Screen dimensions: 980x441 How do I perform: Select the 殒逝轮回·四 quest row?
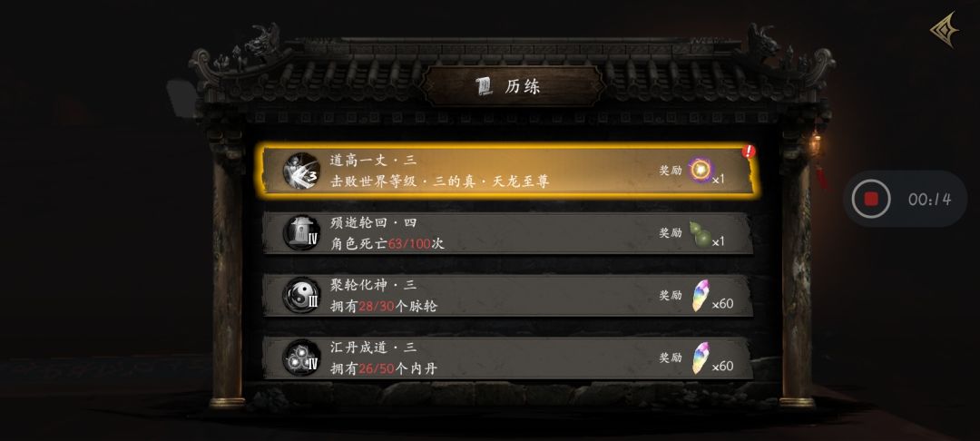508,232
